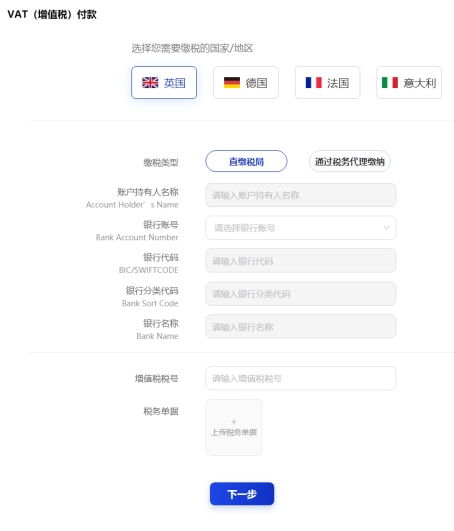Click the 'Bank Account Number' label

pos(137,237)
